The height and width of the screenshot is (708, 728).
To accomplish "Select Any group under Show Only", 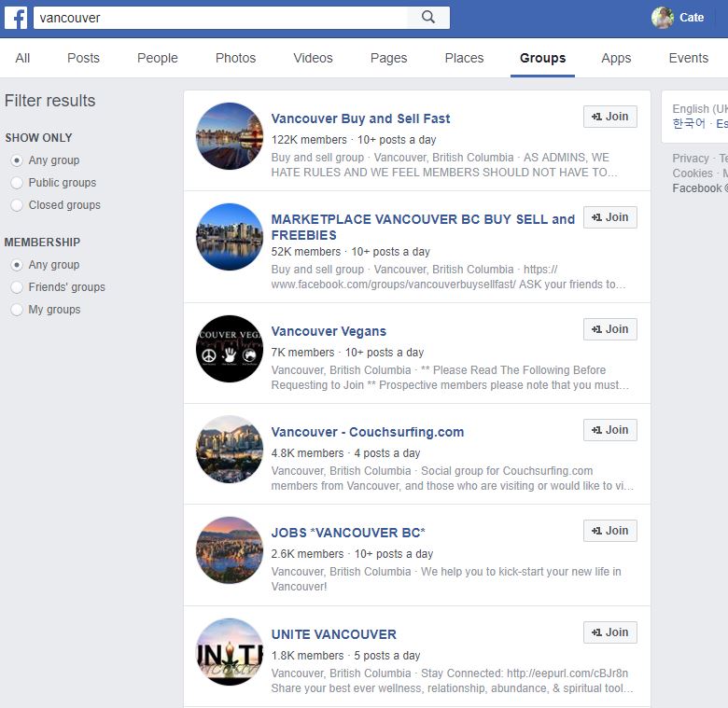I will coord(17,160).
